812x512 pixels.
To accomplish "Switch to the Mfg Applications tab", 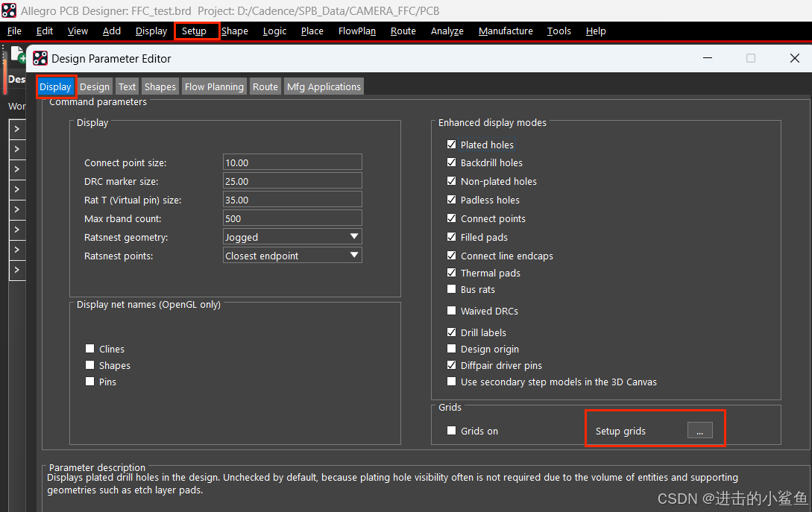I will (x=324, y=86).
